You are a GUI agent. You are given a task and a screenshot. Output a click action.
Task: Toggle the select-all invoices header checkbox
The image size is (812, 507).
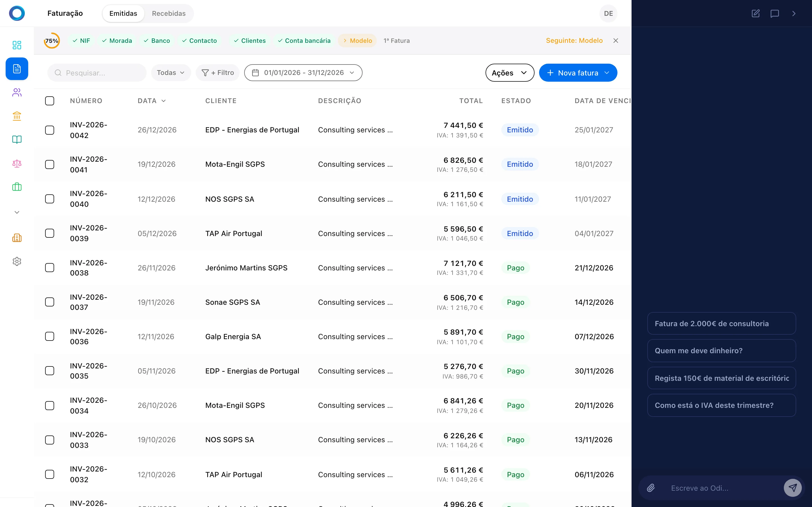[50, 101]
